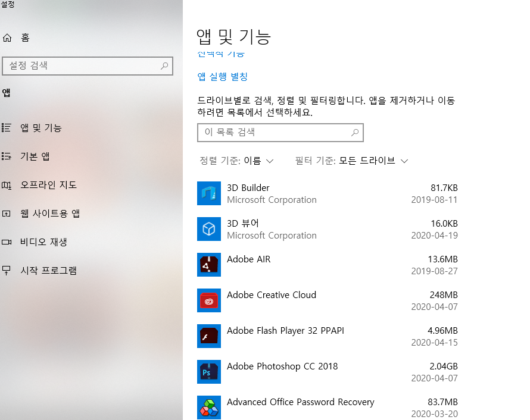The image size is (530, 420).
Task: Select Adobe Photoshop CC 2018 name
Action: coord(282,366)
